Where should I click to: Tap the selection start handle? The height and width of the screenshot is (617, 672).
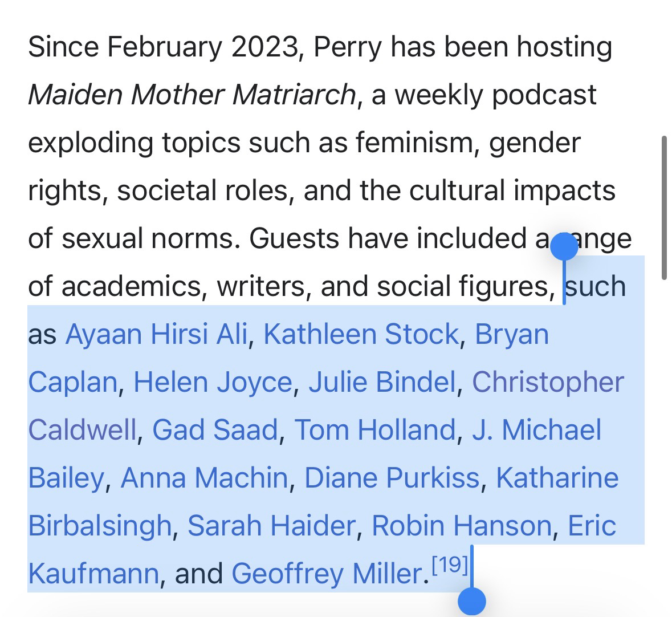[564, 247]
